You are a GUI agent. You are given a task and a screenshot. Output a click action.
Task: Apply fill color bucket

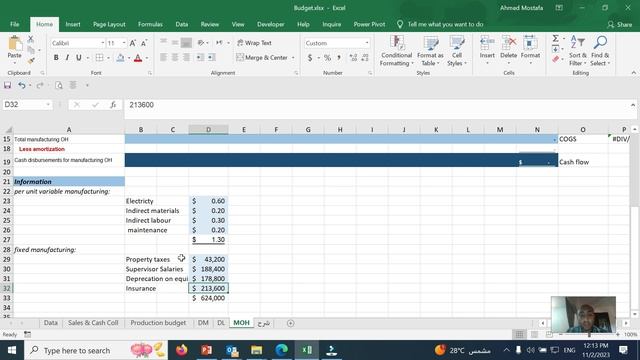120,58
